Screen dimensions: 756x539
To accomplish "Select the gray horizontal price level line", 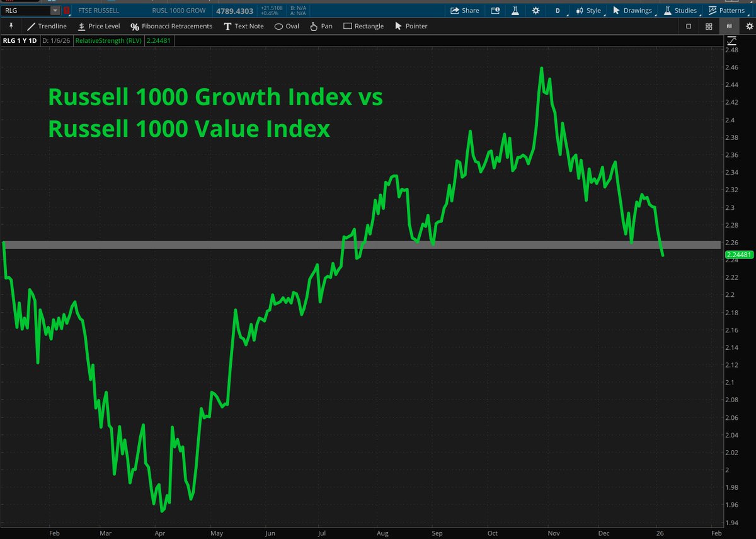I will point(362,245).
